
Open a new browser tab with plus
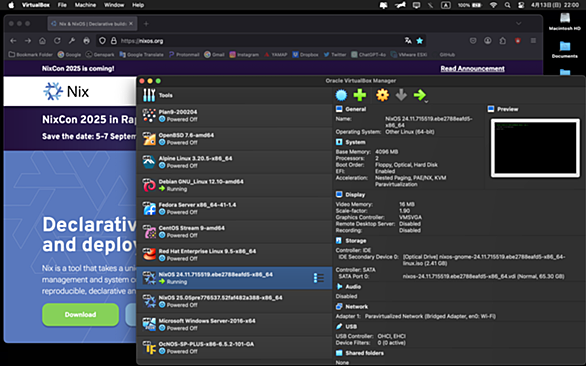click(x=146, y=24)
